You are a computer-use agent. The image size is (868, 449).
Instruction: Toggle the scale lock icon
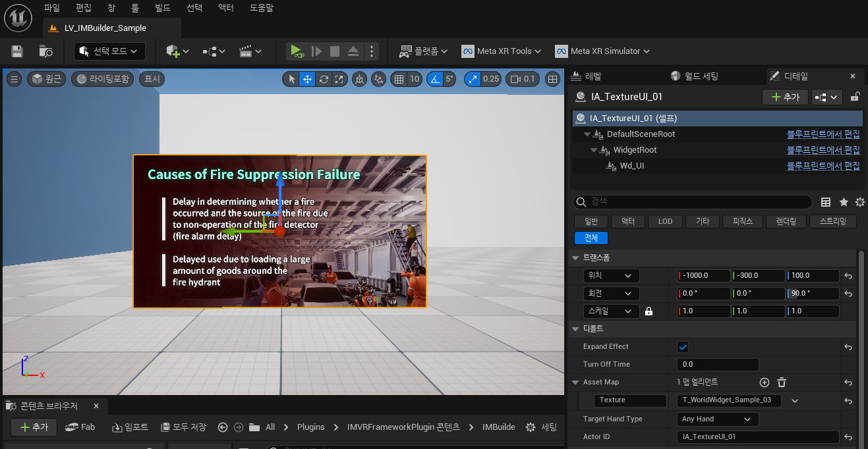tap(649, 311)
